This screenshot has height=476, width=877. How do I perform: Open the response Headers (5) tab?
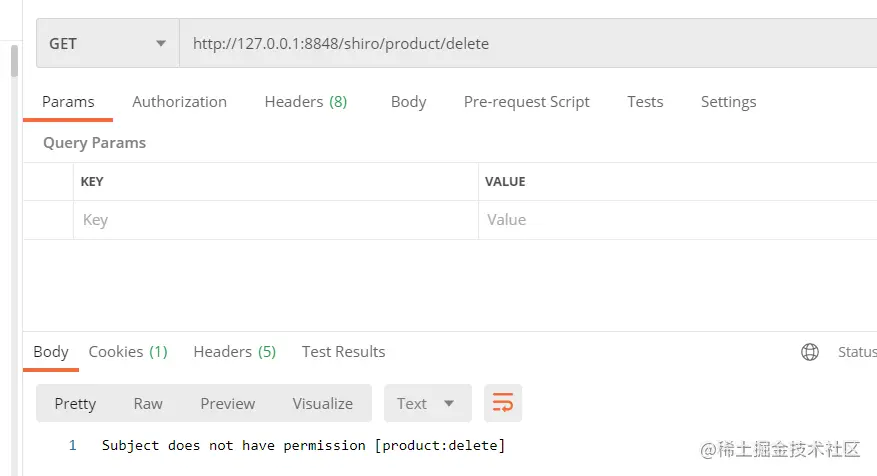[x=235, y=352]
